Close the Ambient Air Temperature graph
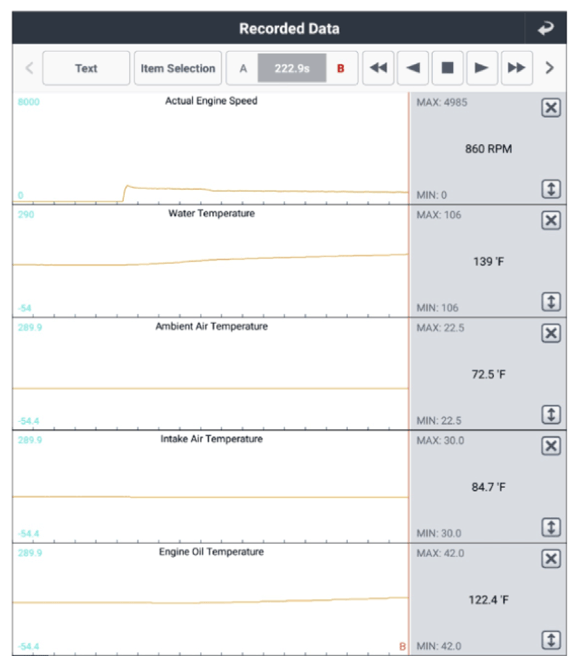Viewport: 577px width, 665px height. click(x=551, y=333)
